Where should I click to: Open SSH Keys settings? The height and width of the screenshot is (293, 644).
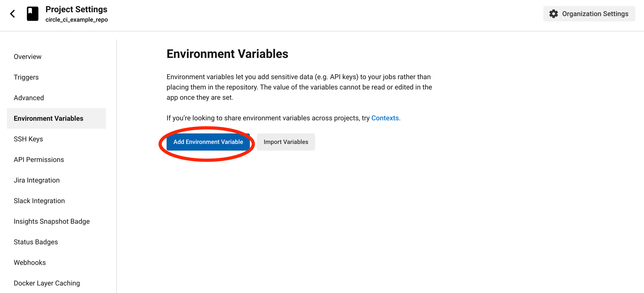28,139
